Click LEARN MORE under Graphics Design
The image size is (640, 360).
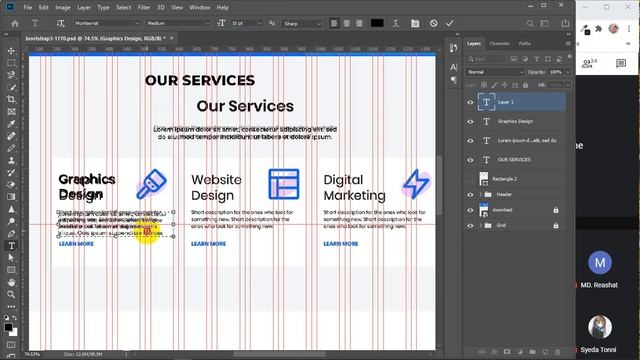coord(76,244)
